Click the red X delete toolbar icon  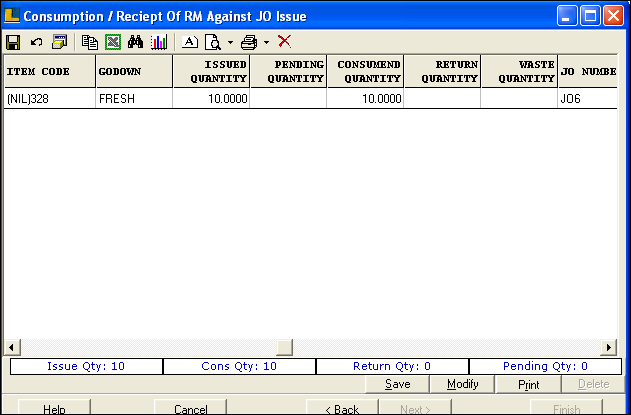284,42
